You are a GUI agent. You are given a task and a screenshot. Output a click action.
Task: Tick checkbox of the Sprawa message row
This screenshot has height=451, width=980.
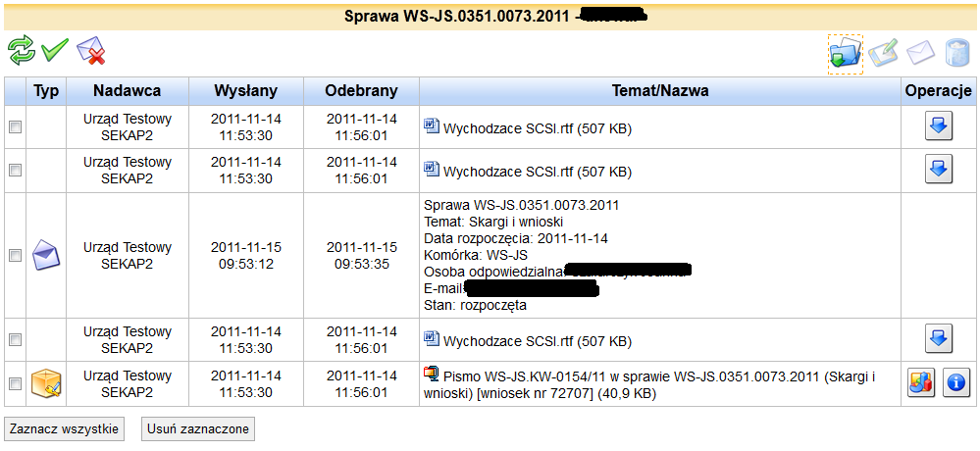(x=15, y=255)
